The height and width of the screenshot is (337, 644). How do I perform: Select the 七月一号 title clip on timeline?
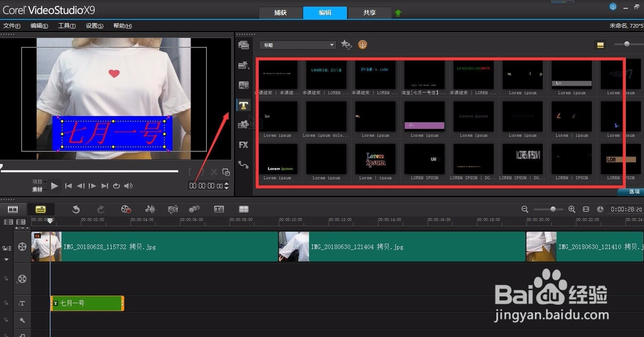87,303
